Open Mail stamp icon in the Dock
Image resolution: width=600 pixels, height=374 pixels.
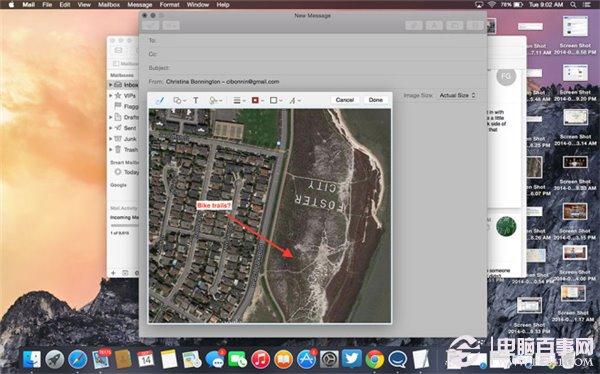pos(101,359)
